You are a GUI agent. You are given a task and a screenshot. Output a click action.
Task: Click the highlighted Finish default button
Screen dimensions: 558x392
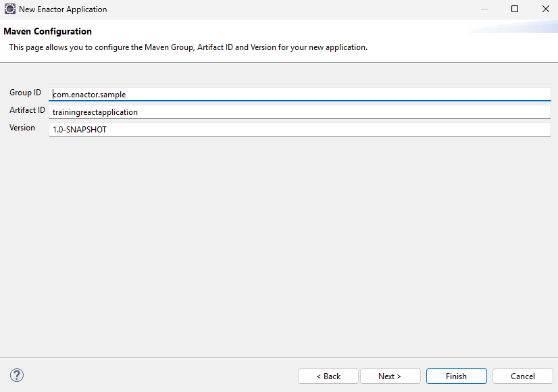[x=456, y=376]
